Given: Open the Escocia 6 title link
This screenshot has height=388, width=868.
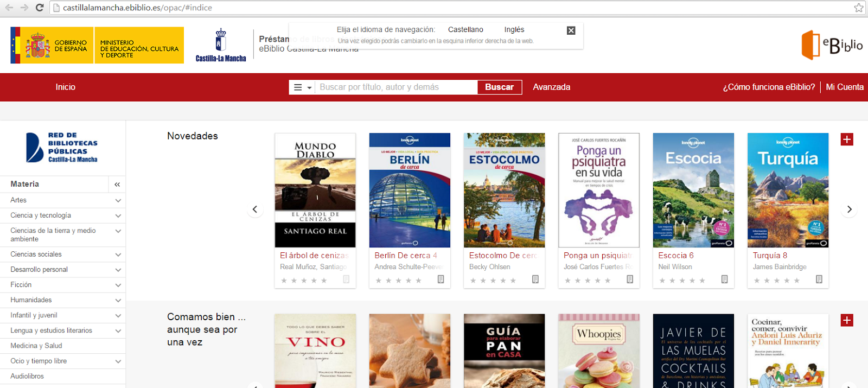Looking at the screenshot, I should [676, 255].
